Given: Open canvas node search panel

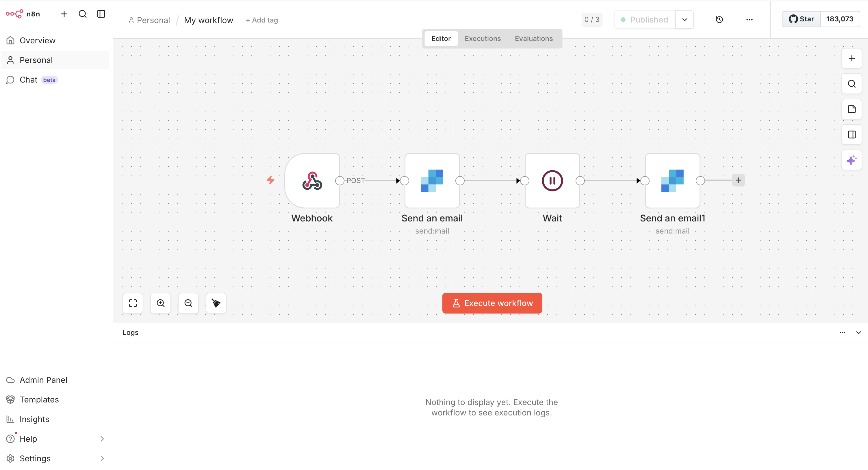Looking at the screenshot, I should click(852, 84).
